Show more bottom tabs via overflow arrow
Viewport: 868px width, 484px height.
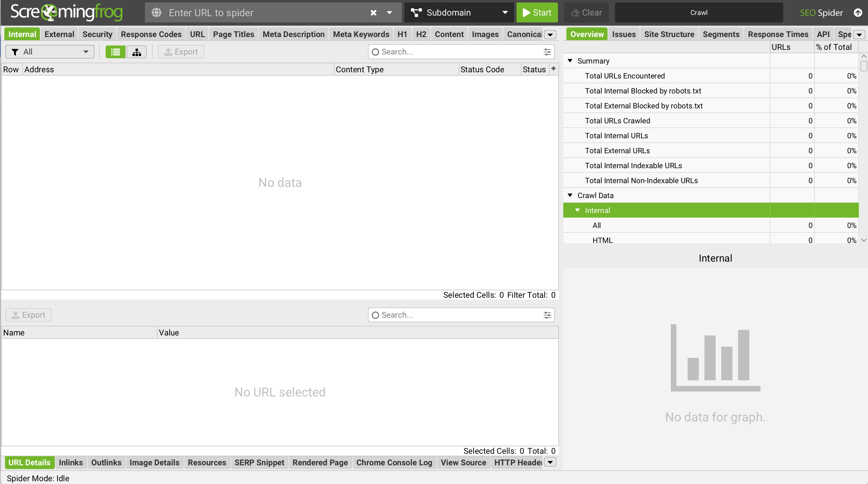[x=550, y=462]
